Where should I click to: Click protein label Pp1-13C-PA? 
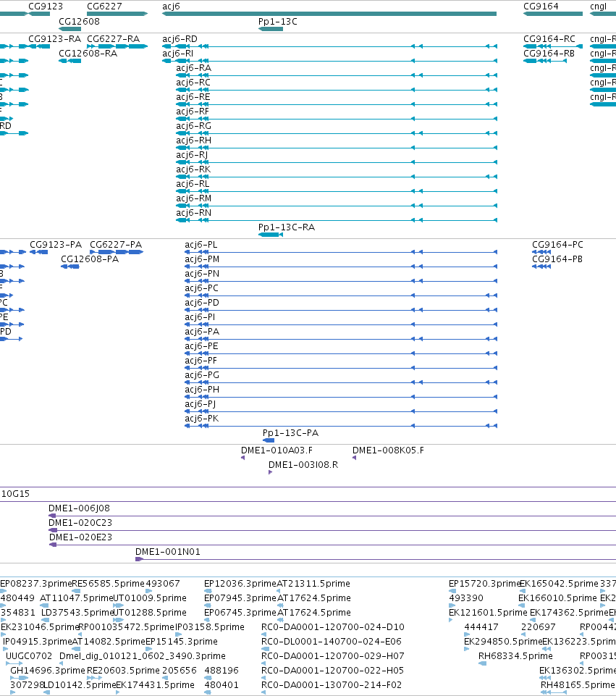point(290,433)
